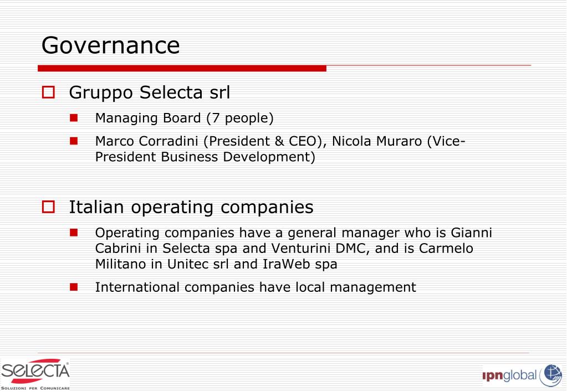
Task: Click the ipnglobal logo
Action: 522,375
